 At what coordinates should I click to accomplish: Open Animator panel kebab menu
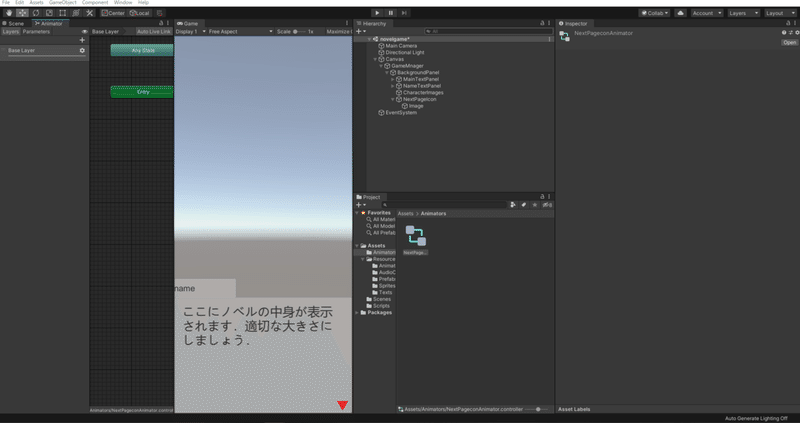pos(168,23)
